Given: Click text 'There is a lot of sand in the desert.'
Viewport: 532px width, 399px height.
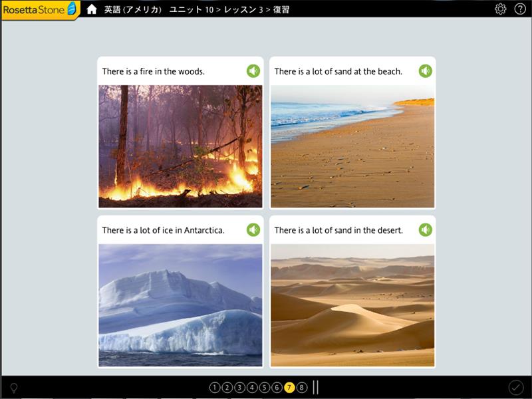Looking at the screenshot, I should (338, 230).
